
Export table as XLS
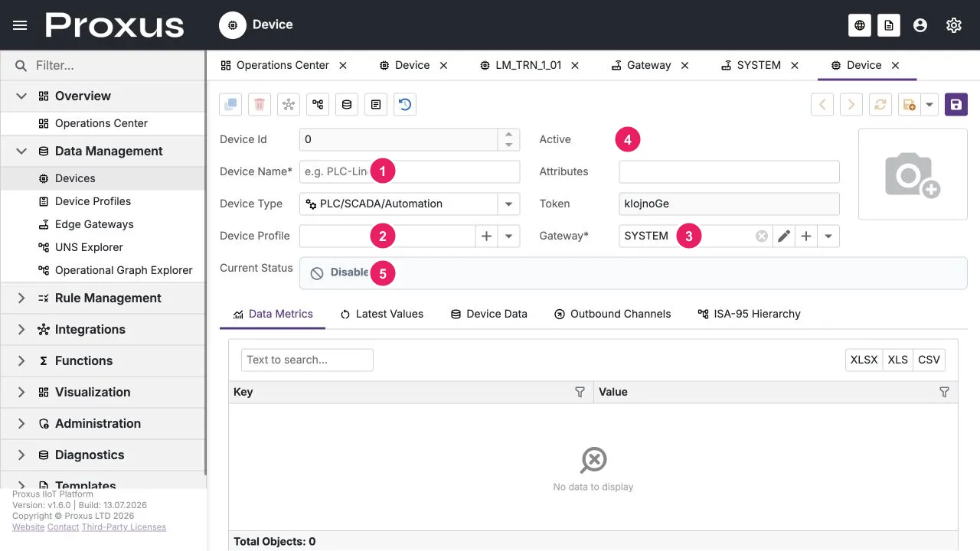point(898,360)
